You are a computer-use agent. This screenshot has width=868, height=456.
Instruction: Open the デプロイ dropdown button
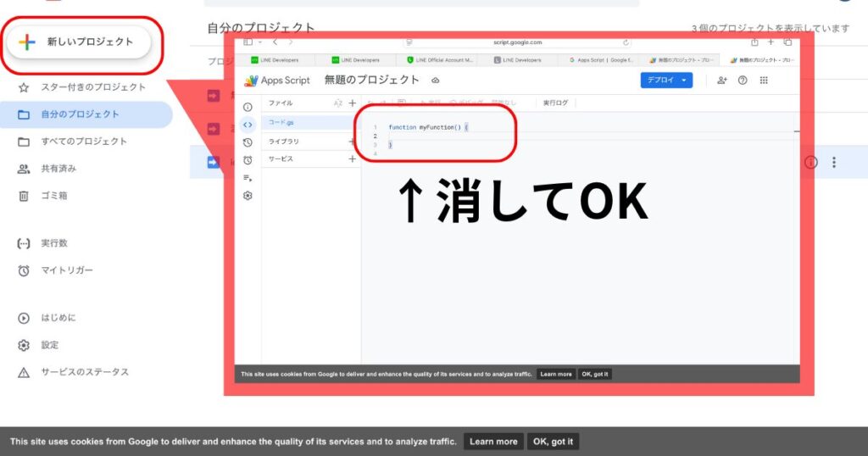click(x=666, y=81)
